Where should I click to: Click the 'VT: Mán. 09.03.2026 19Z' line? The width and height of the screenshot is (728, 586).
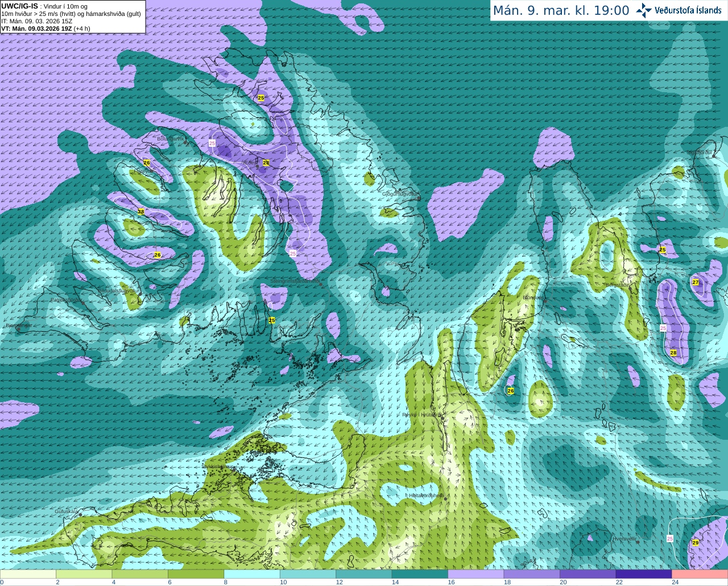coord(45,28)
